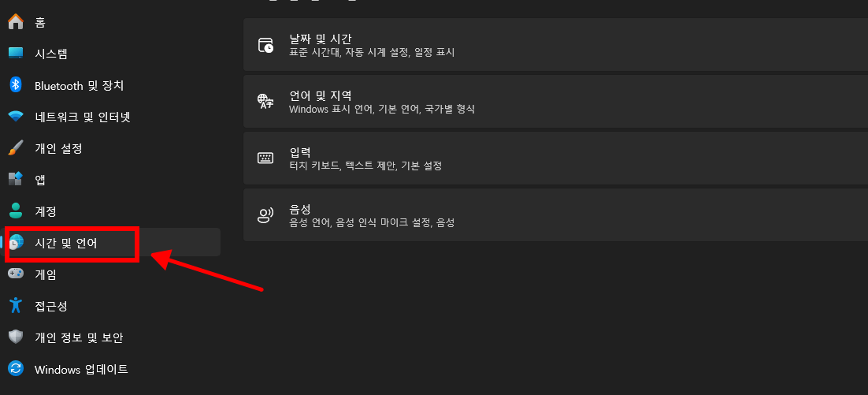Open 날짜 및 시간 settings card
The width and height of the screenshot is (868, 395).
coord(556,45)
